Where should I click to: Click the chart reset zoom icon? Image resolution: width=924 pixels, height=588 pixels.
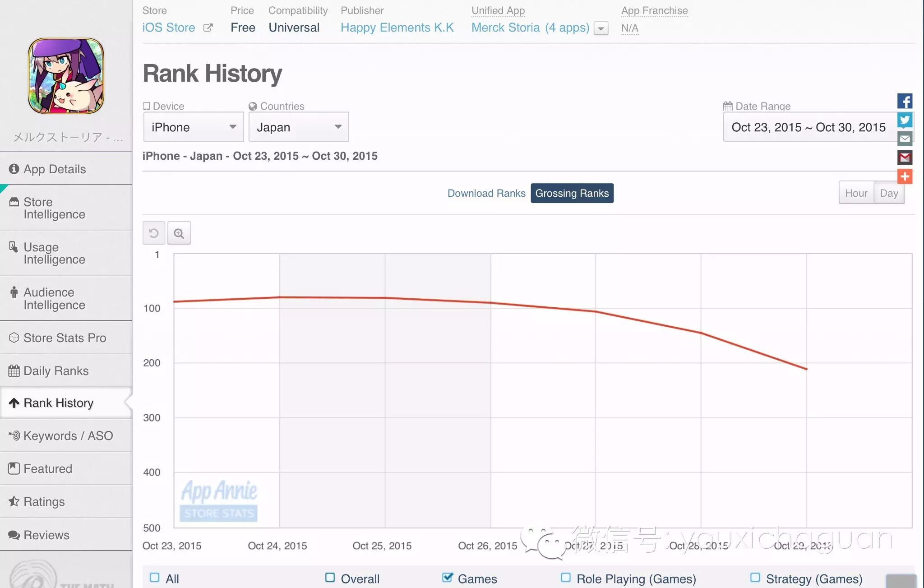[x=153, y=233]
